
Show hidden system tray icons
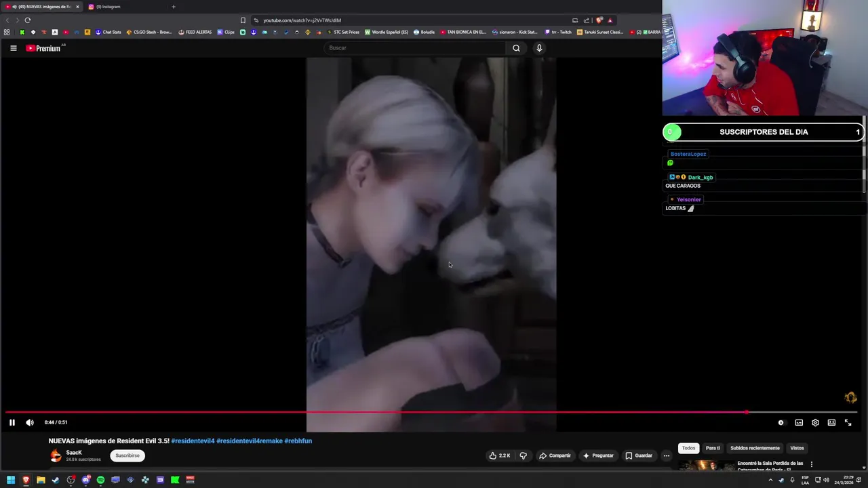click(770, 480)
